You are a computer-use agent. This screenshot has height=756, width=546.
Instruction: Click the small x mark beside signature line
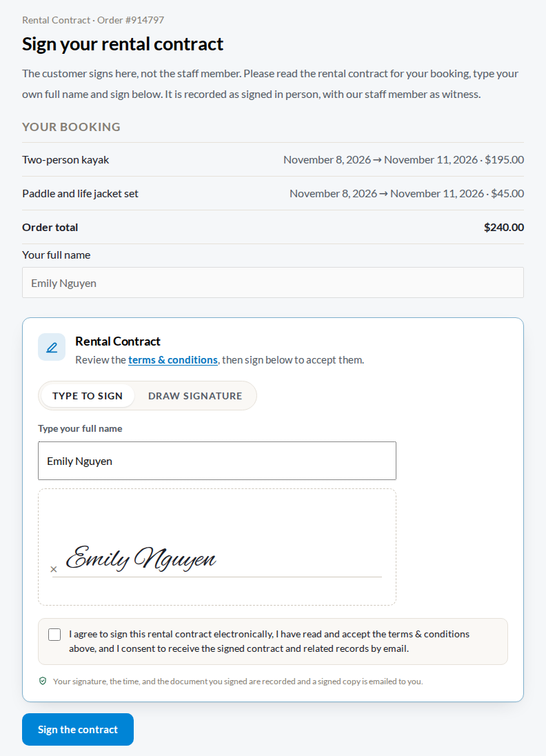(x=54, y=569)
